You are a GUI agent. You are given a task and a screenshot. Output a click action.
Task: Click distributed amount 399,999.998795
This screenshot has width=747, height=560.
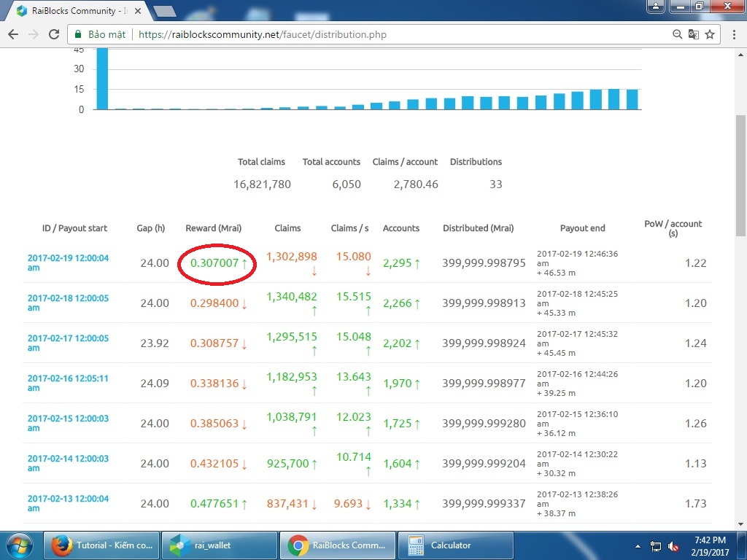point(484,262)
